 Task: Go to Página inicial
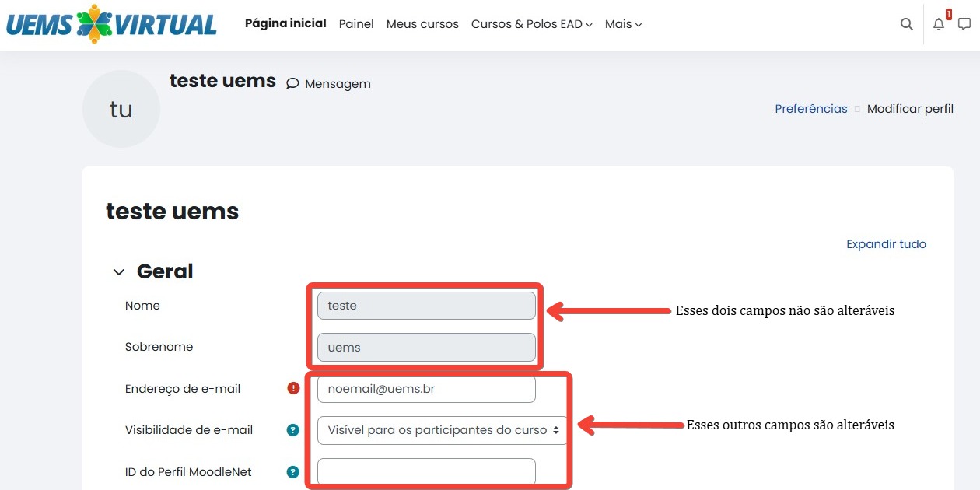[285, 23]
